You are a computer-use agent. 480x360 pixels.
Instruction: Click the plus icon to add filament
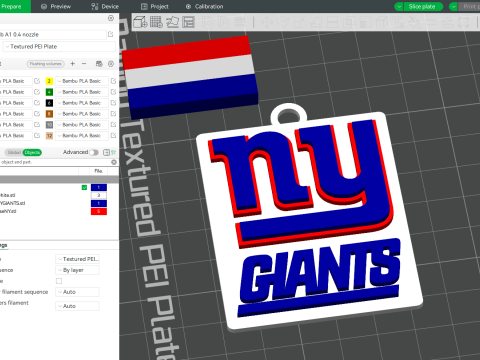click(72, 63)
